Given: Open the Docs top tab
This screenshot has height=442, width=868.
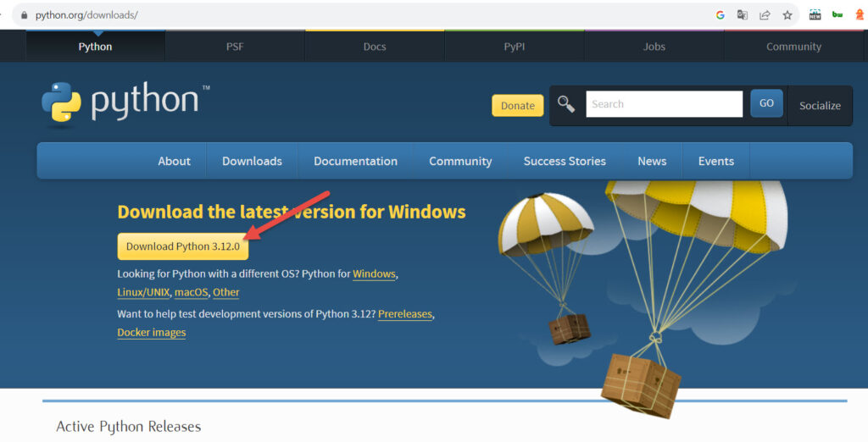Looking at the screenshot, I should pyautogui.click(x=375, y=47).
